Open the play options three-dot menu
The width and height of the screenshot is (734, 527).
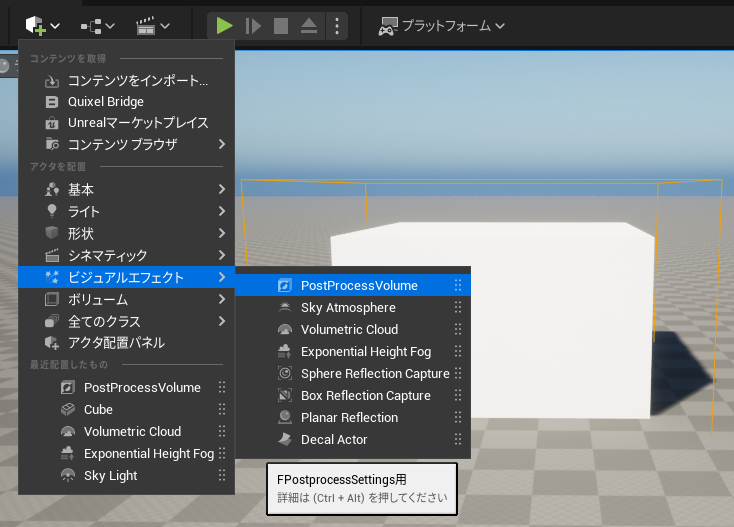coord(336,25)
